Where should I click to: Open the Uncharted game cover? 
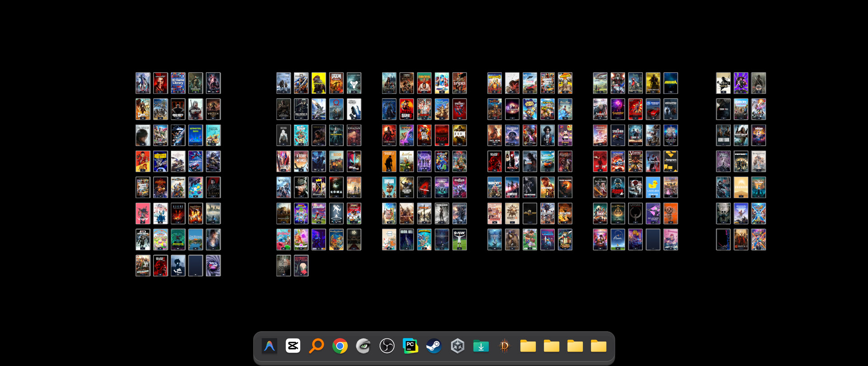tap(671, 109)
